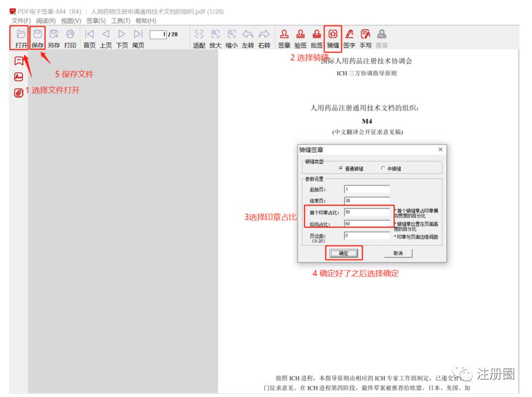This screenshot has width=532, height=397.
Task: Close the 骑缝签章 dialog
Action: tap(440, 149)
